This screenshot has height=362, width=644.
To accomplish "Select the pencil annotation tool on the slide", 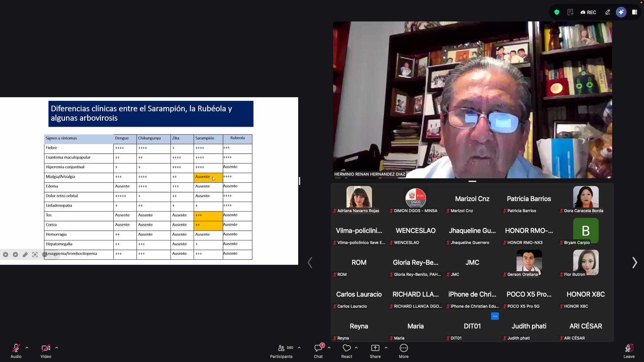I will pos(25,255).
